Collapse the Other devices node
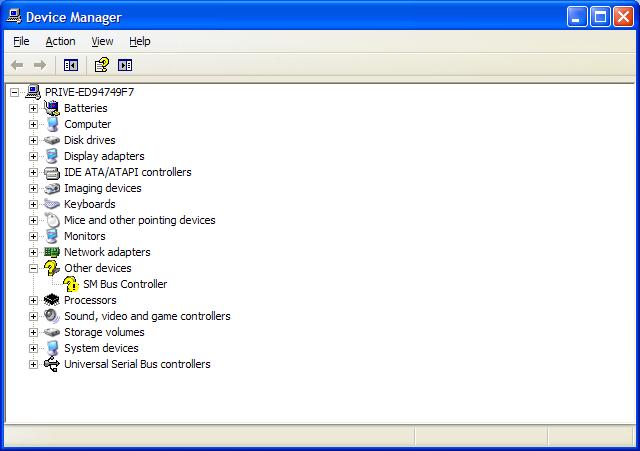The width and height of the screenshot is (640, 451). coord(33,268)
